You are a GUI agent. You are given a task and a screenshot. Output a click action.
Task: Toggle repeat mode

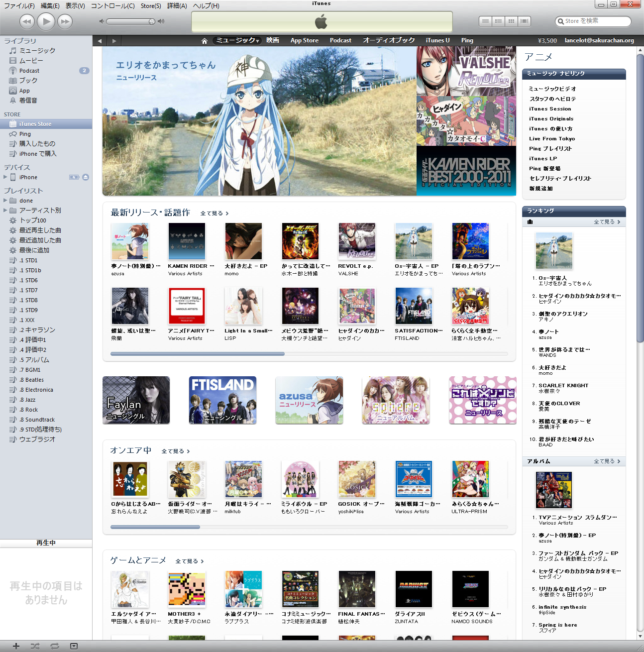coord(55,646)
